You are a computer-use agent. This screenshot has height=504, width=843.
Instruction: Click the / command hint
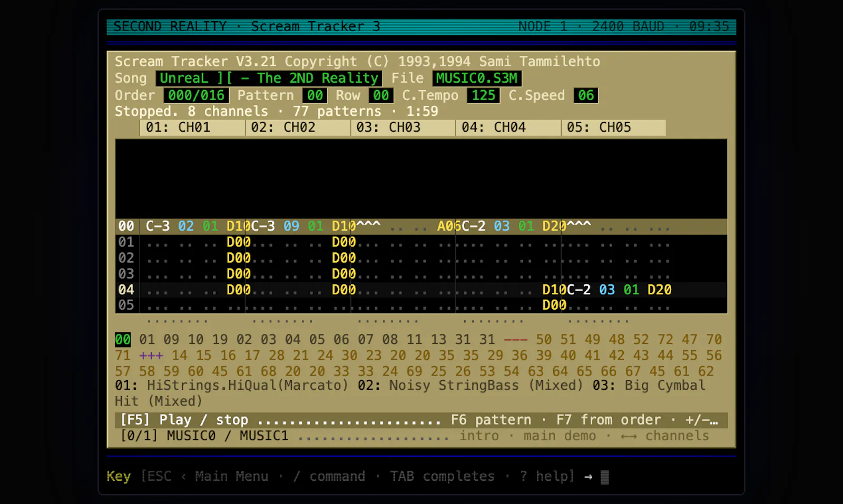tap(329, 477)
